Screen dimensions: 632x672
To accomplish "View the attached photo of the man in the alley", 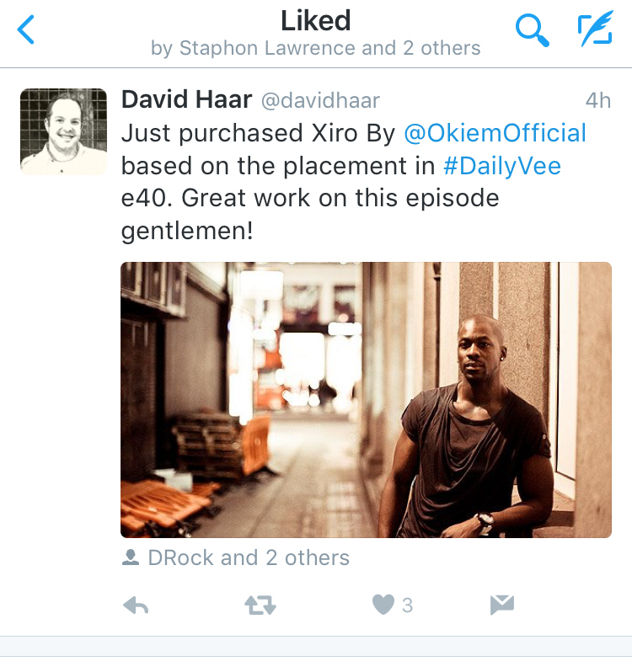I will click(366, 400).
